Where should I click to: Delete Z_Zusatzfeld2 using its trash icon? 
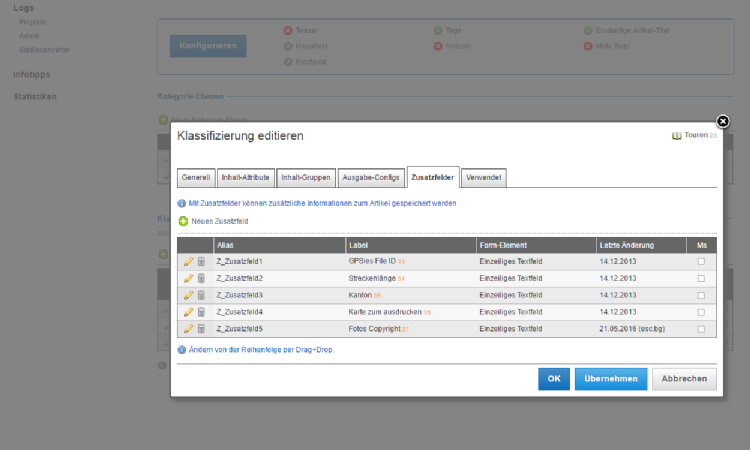click(200, 278)
